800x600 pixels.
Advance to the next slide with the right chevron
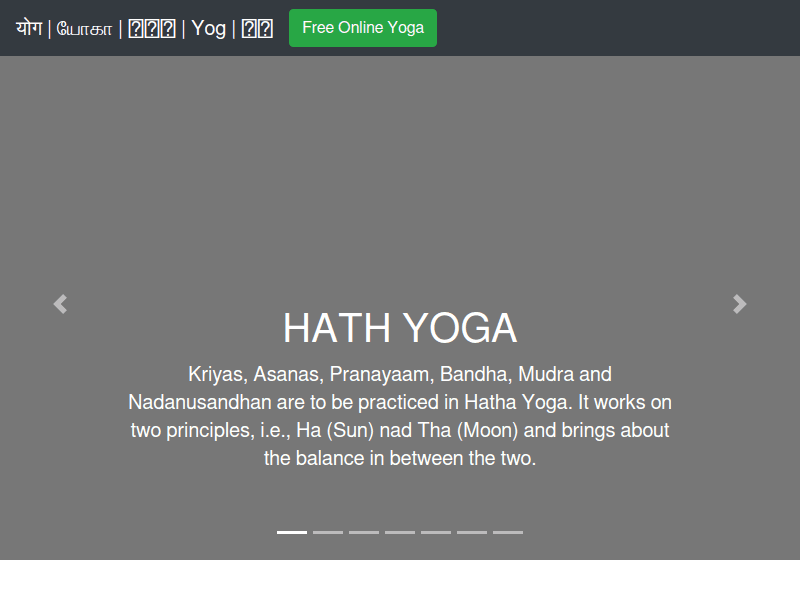click(740, 304)
